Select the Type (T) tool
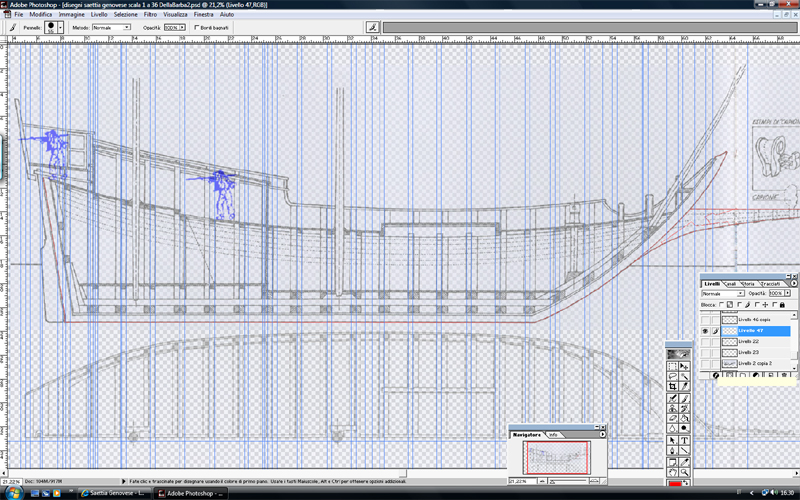Image resolution: width=800 pixels, height=500 pixels. pyautogui.click(x=685, y=440)
